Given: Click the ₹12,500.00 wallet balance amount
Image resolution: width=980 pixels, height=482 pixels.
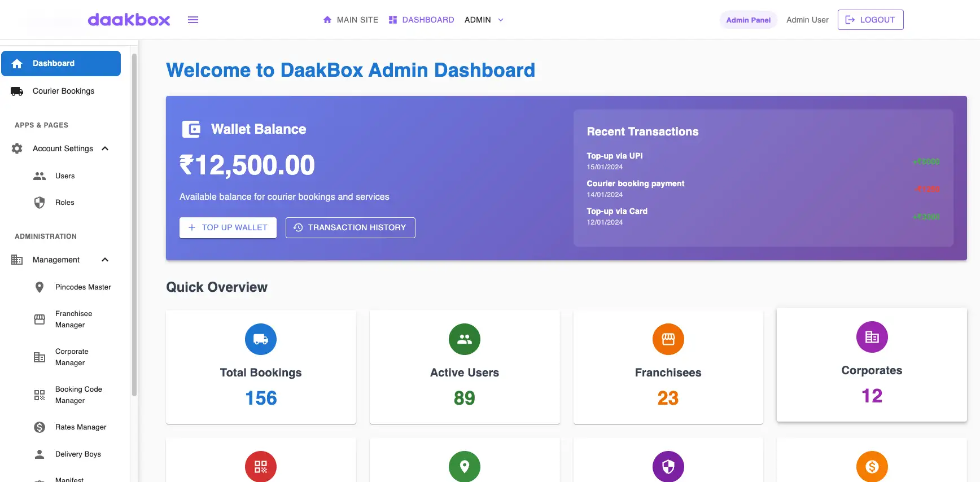Looking at the screenshot, I should [x=247, y=165].
